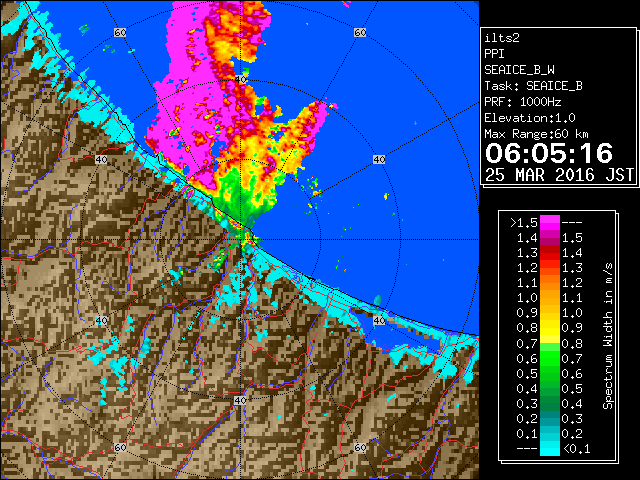This screenshot has height=480, width=640.
Task: Click the southeast '60' range ring label
Action: (x=360, y=447)
